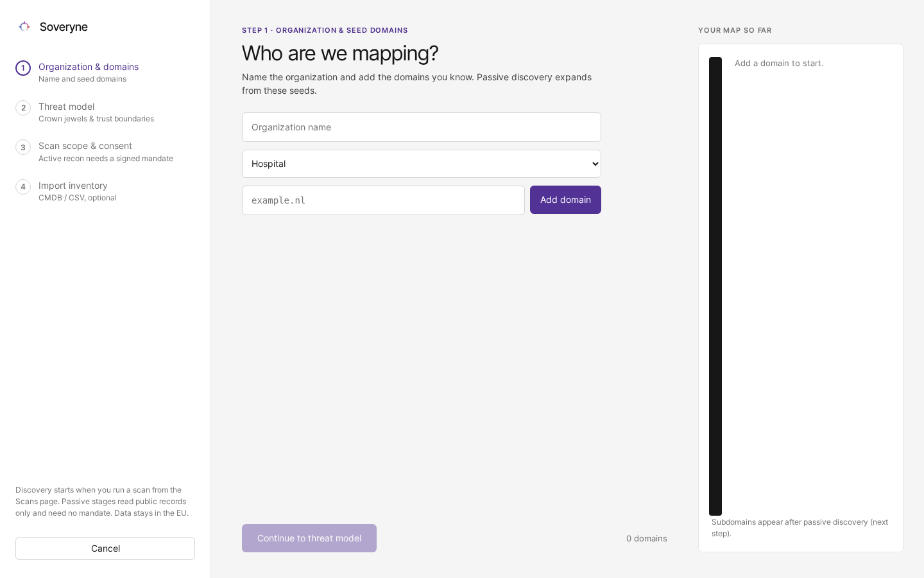The width and height of the screenshot is (924, 578).
Task: Click 'Subdomains appear after passive discovery' note
Action: pyautogui.click(x=800, y=527)
